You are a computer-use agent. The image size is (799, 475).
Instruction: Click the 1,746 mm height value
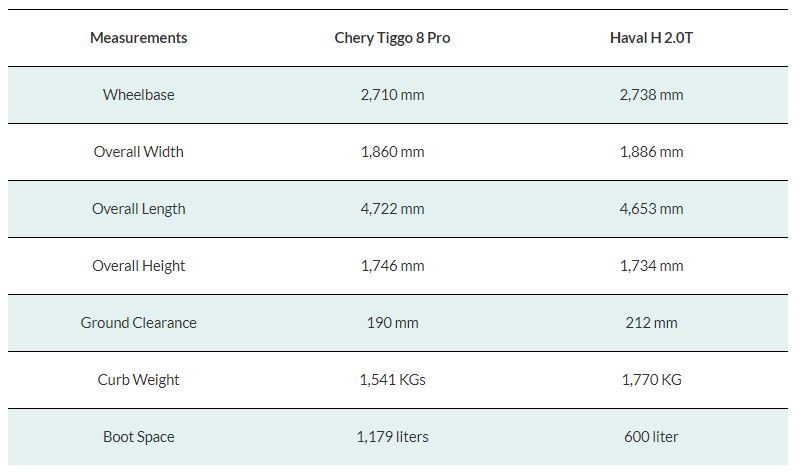392,266
